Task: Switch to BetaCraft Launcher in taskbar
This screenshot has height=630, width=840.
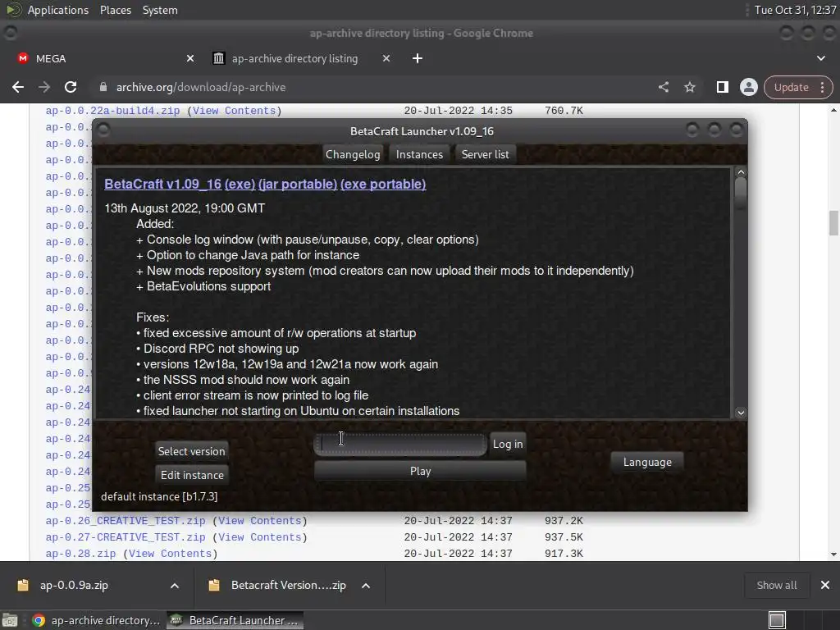Action: pos(235,620)
